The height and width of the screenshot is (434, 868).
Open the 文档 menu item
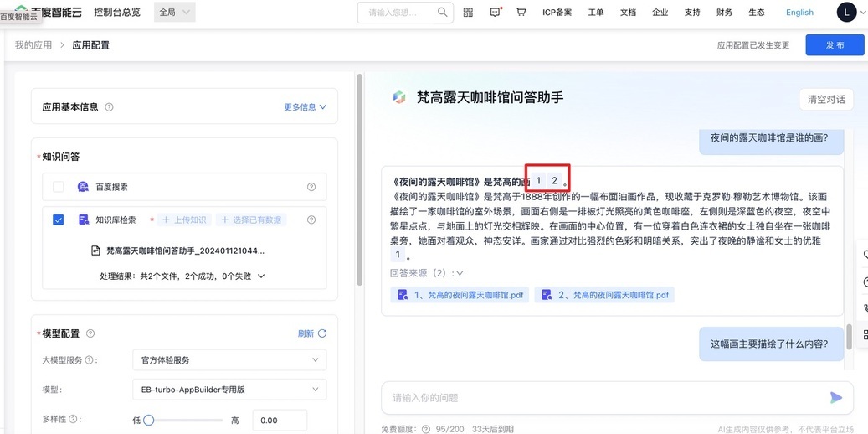pyautogui.click(x=628, y=13)
